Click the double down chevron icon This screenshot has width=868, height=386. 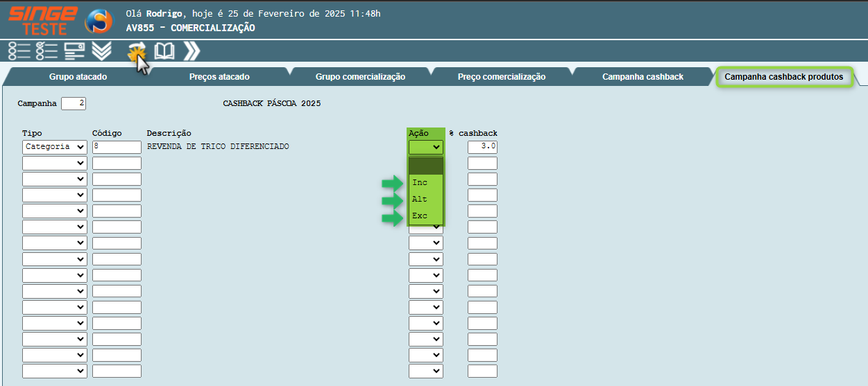point(102,51)
